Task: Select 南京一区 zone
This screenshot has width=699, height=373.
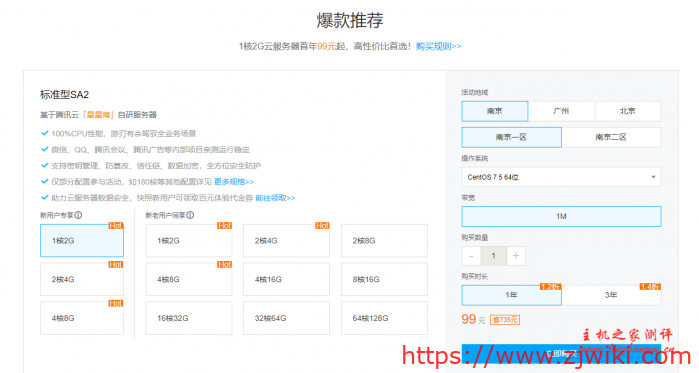Action: (x=512, y=137)
